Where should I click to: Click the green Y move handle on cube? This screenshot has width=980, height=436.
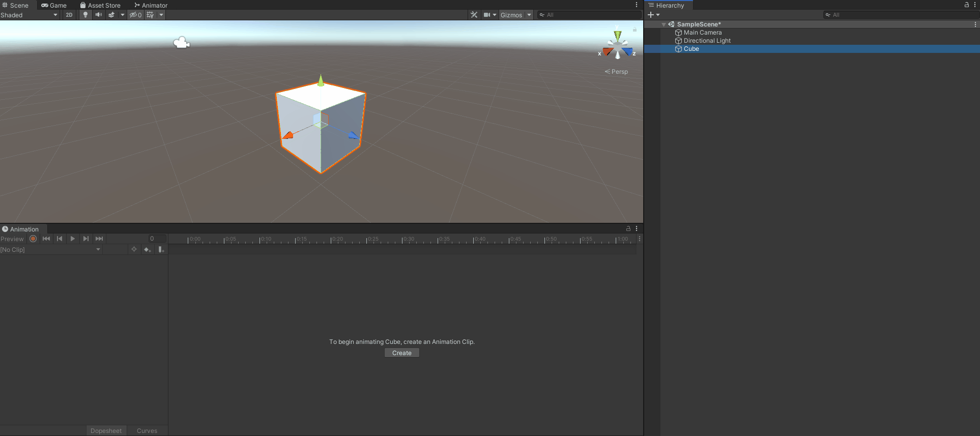(321, 80)
